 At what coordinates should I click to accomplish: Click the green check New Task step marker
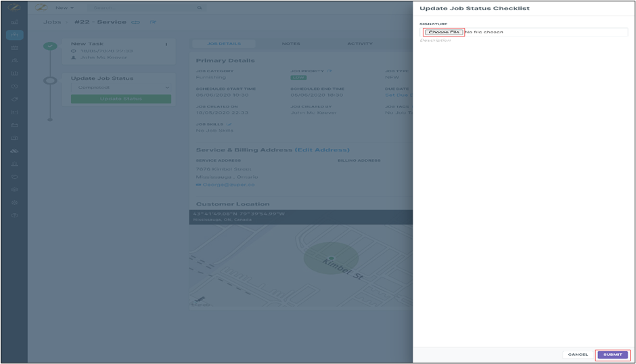[50, 46]
